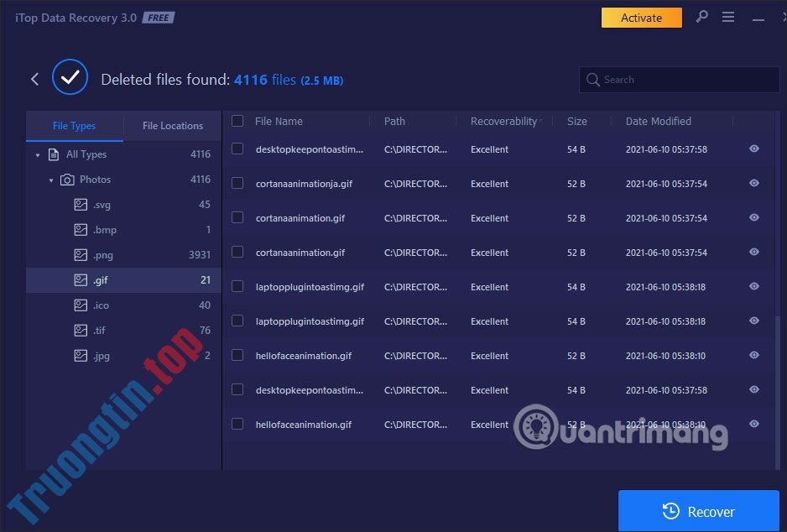Image resolution: width=787 pixels, height=532 pixels.
Task: Collapse the Photos tree node
Action: (x=51, y=180)
